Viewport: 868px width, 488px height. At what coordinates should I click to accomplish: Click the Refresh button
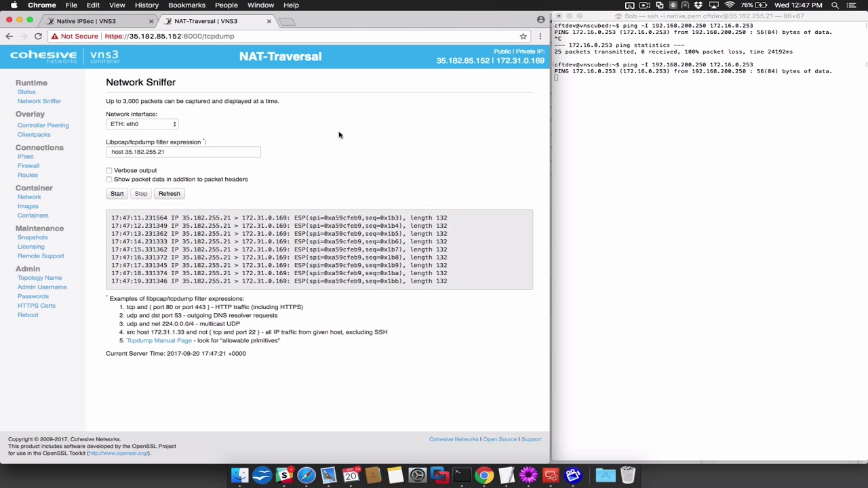[170, 194]
